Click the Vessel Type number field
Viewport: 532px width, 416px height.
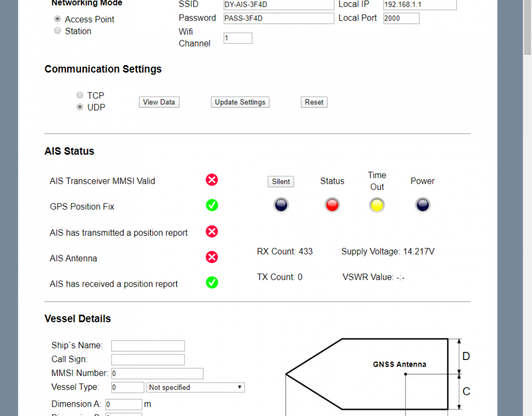point(127,388)
